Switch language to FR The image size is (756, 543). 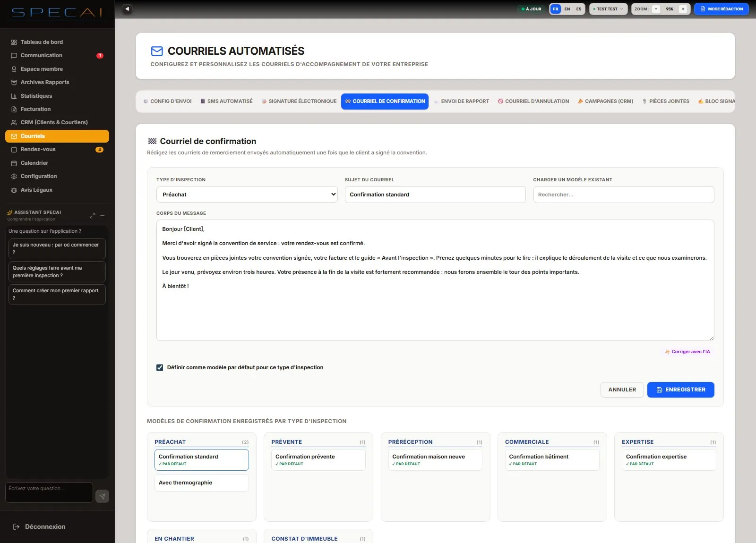pos(556,9)
